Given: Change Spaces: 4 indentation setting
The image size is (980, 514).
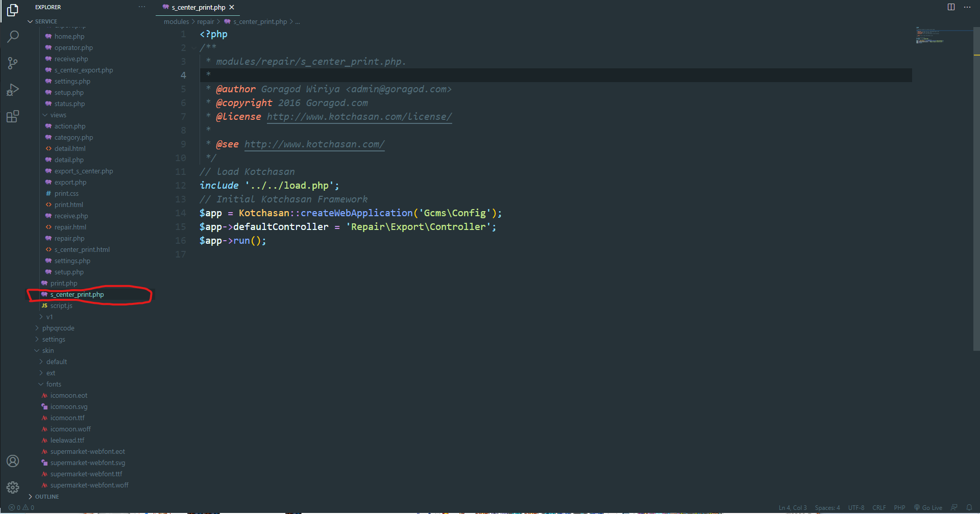Looking at the screenshot, I should [827, 508].
